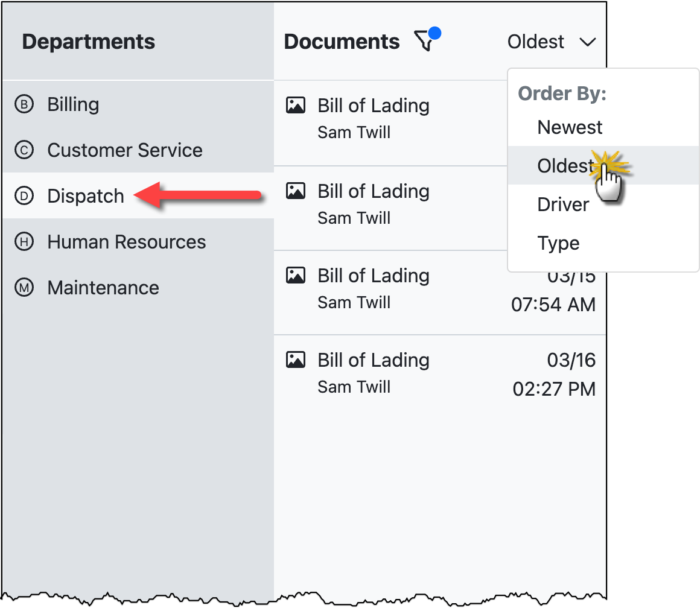Click the M badge beside Maintenance
The image size is (700, 608).
tap(24, 288)
